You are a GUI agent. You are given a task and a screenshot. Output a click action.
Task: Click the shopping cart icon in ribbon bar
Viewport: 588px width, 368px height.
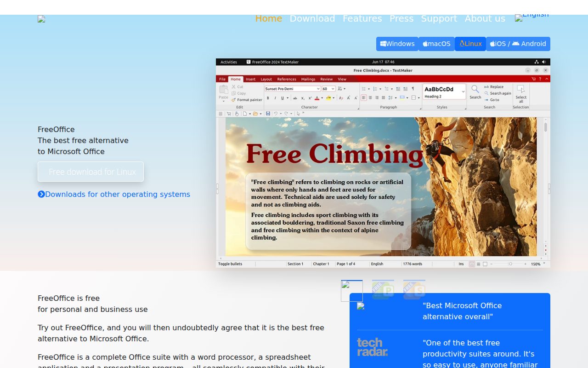[533, 79]
